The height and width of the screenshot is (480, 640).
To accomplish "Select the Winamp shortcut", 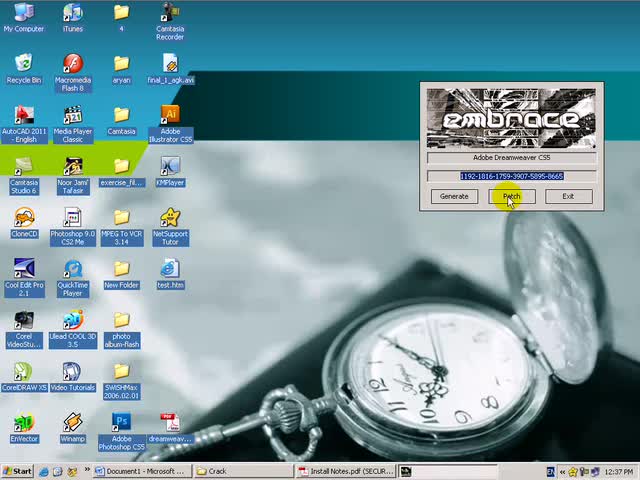I will (x=73, y=428).
